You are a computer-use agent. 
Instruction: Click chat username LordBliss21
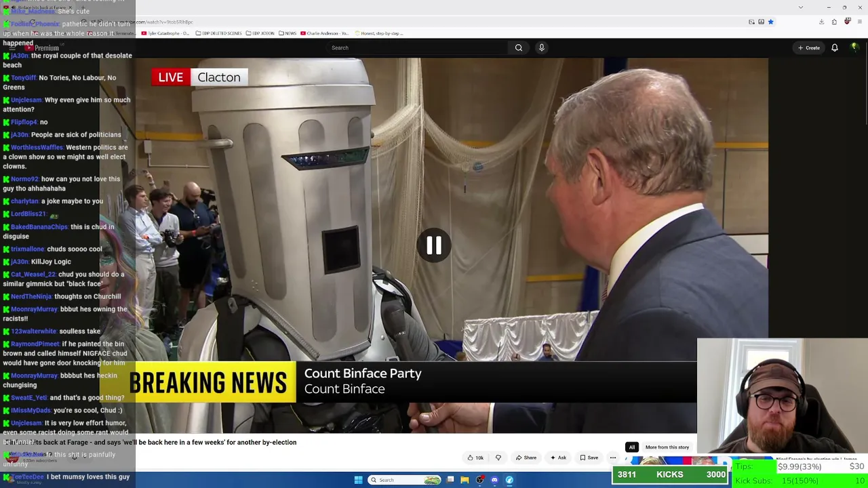28,214
